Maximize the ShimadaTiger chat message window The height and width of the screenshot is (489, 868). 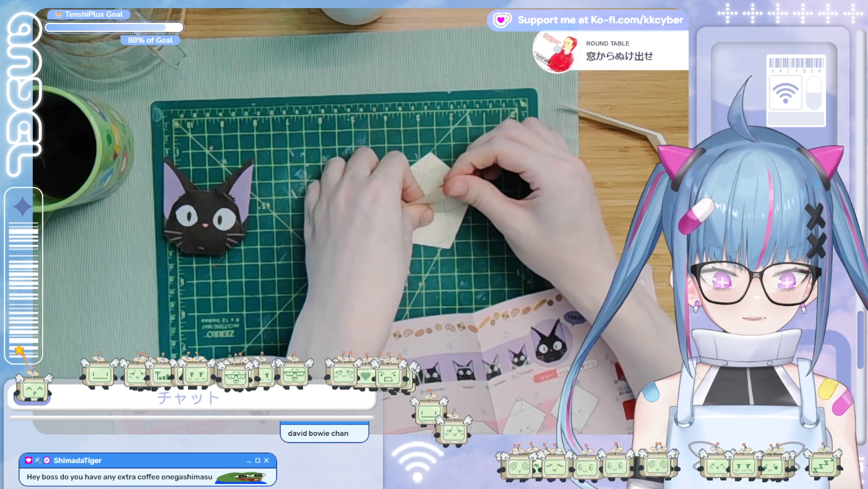[258, 461]
